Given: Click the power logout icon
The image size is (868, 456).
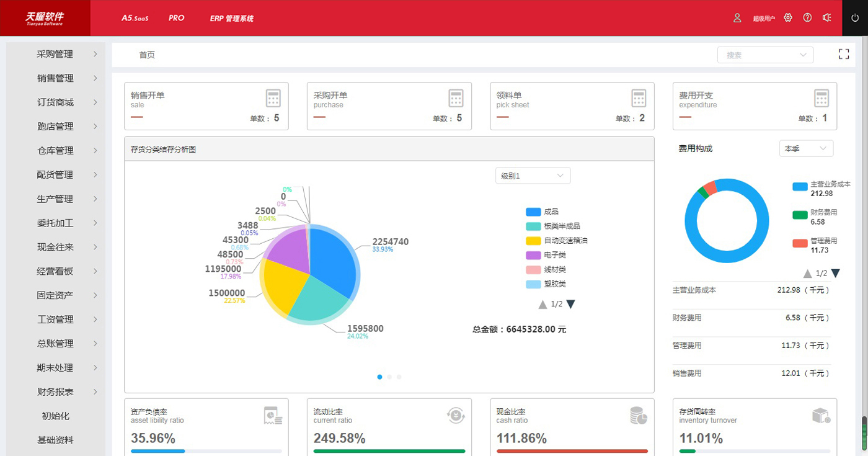Looking at the screenshot, I should 855,18.
